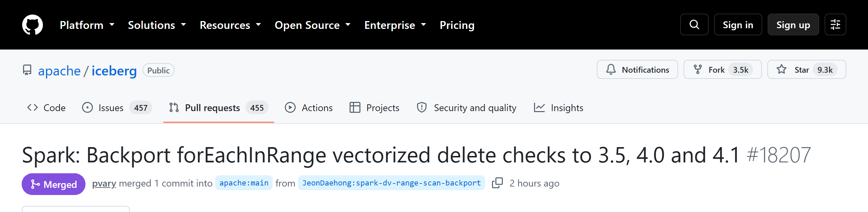Expand the Solutions dropdown
This screenshot has height=212, width=868.
[157, 25]
